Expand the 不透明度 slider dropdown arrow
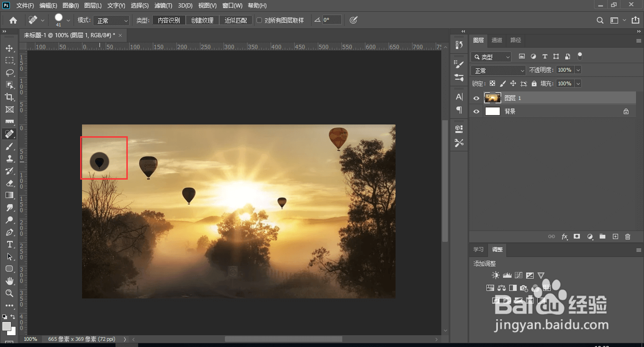 click(x=578, y=70)
